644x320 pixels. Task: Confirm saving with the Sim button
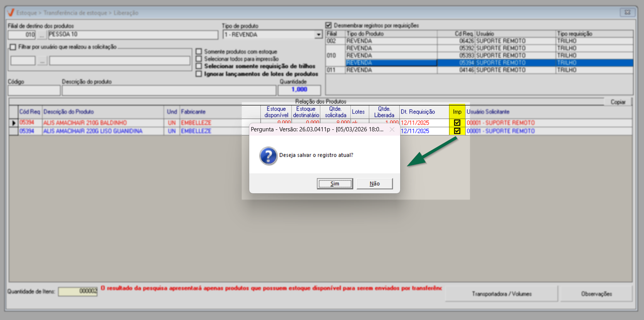335,184
